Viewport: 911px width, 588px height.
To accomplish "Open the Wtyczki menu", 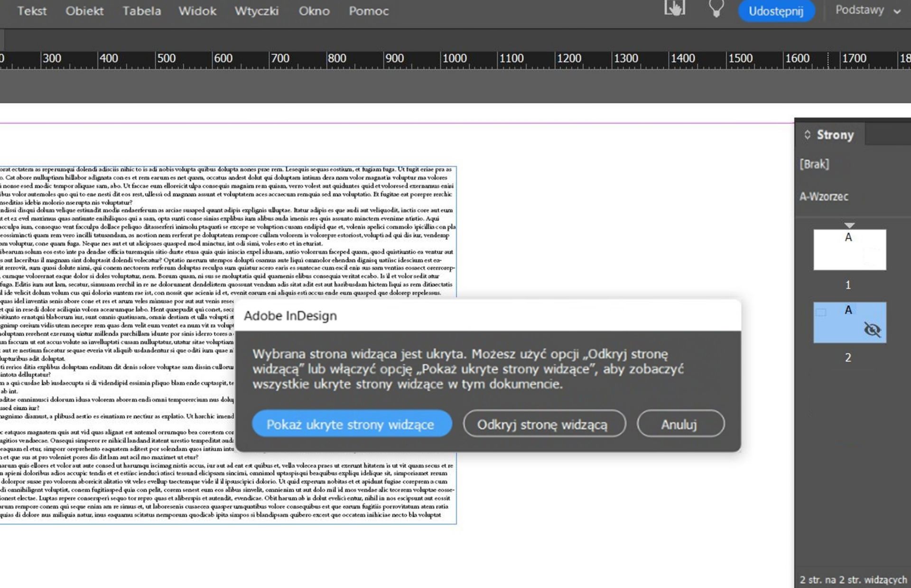I will click(x=256, y=11).
